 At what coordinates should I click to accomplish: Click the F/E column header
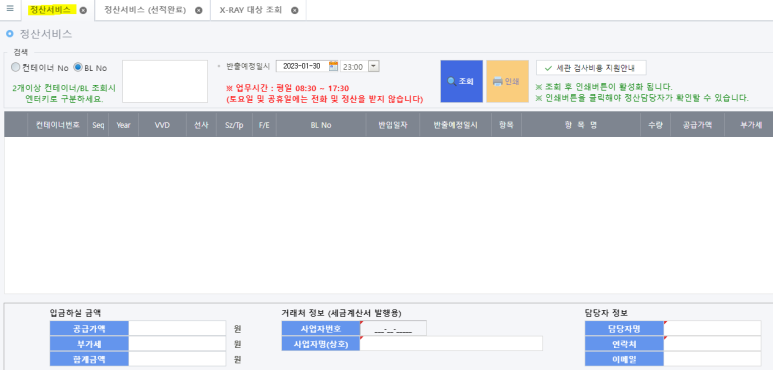tap(264, 125)
